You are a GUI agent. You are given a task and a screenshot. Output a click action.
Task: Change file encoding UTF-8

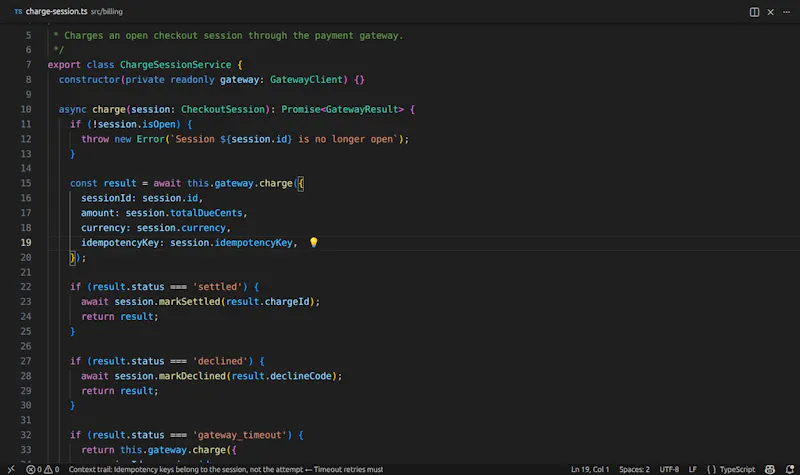pos(669,469)
